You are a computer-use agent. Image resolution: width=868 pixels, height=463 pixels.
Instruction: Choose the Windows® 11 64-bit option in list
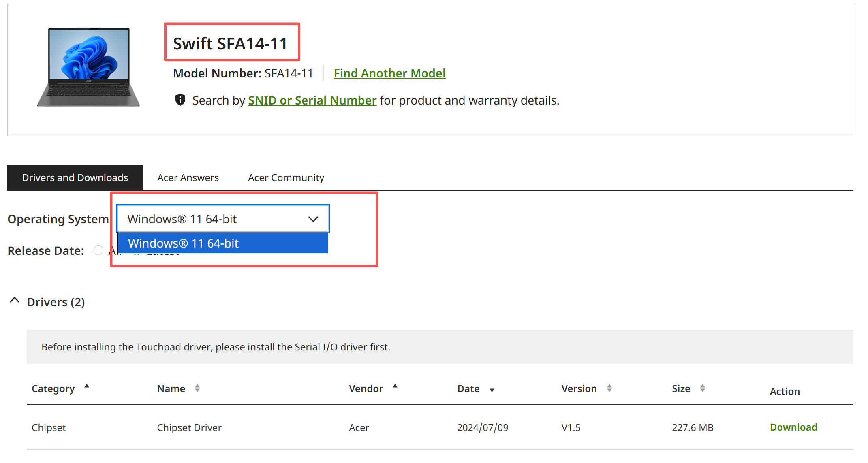click(x=222, y=243)
